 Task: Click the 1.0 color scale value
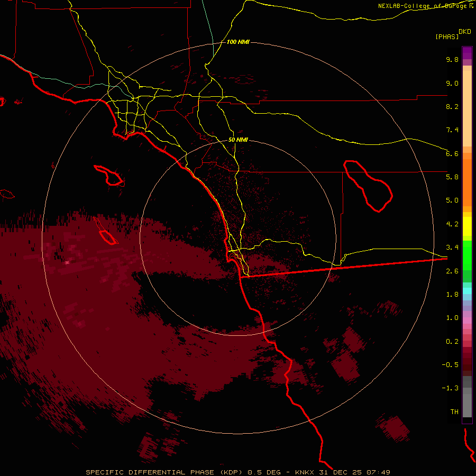[x=452, y=318]
